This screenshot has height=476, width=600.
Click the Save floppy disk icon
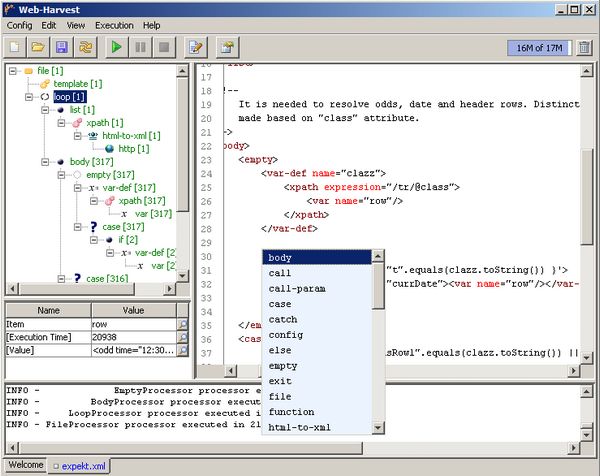[x=62, y=47]
